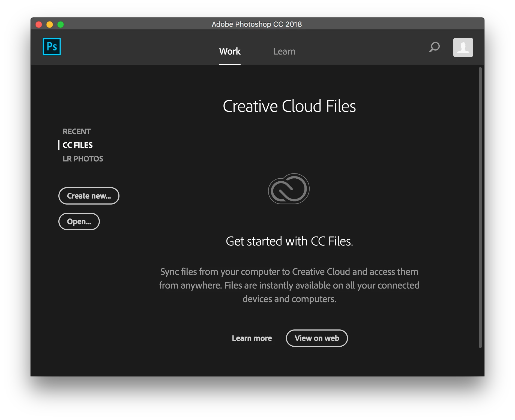Follow the Learn more link

coord(252,338)
